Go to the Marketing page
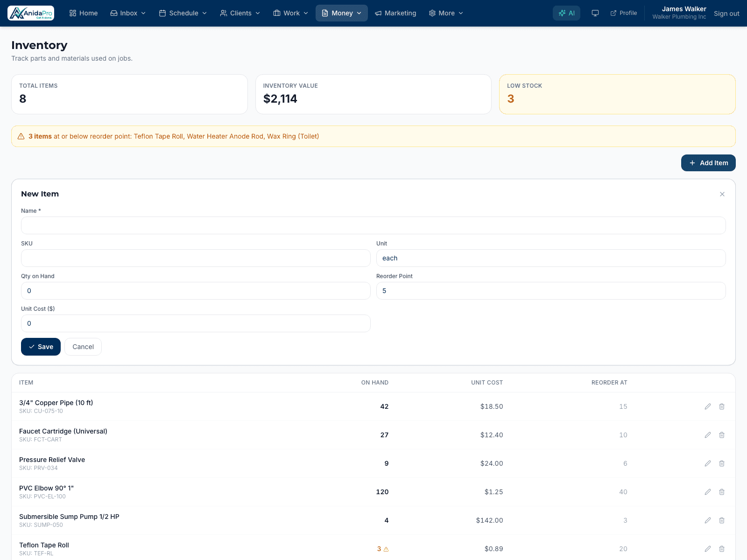The image size is (747, 560). (395, 13)
